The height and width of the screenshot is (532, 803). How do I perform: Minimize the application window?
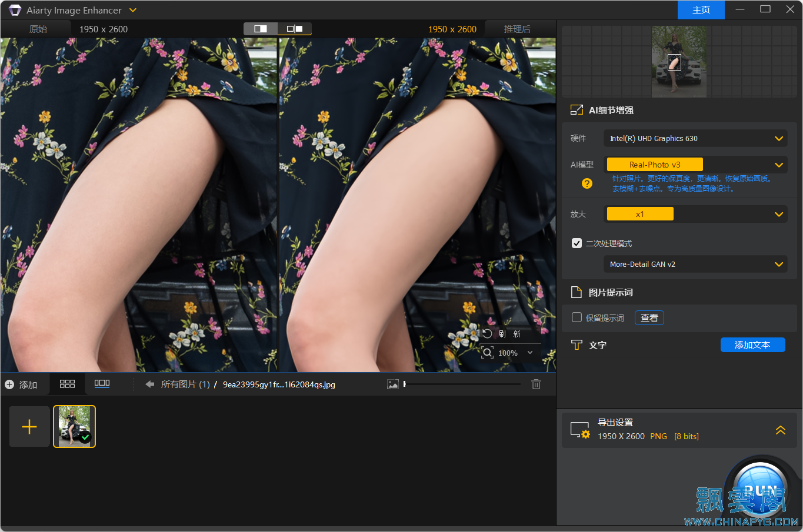pos(740,9)
